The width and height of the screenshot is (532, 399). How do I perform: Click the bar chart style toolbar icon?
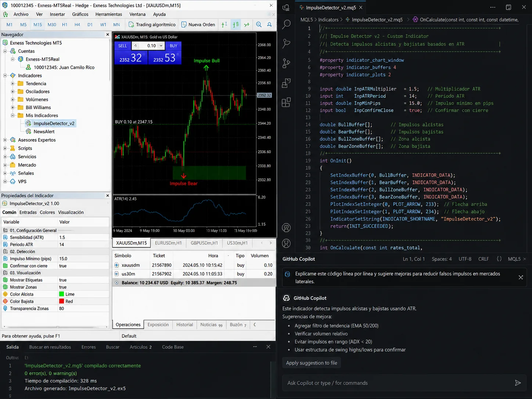[x=224, y=25]
